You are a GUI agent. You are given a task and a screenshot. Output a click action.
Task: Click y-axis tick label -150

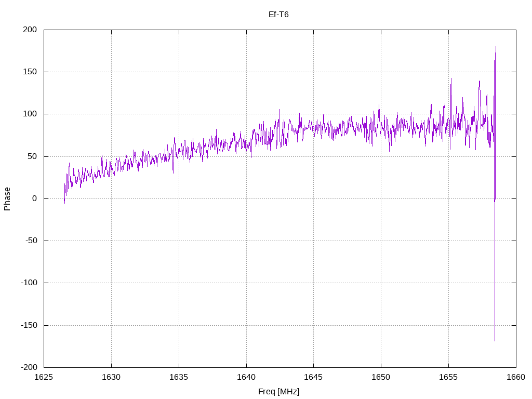(x=29, y=325)
